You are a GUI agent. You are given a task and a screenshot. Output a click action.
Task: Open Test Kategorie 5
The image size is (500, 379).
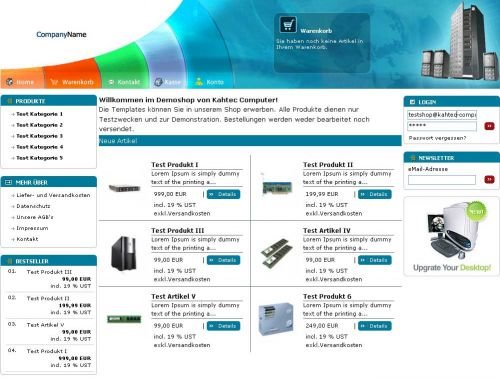[x=39, y=158]
